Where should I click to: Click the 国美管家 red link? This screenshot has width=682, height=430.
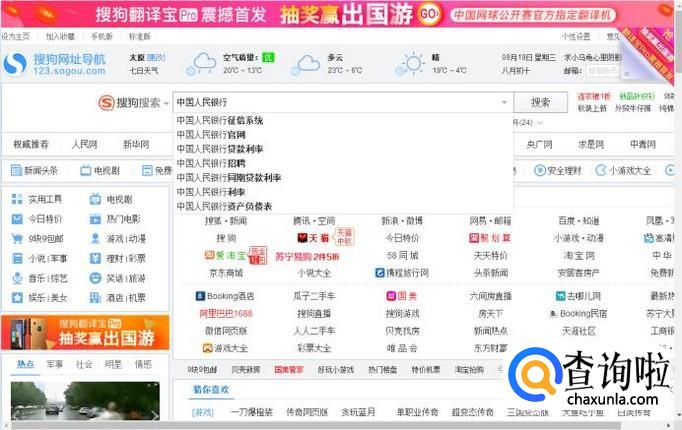click(289, 370)
